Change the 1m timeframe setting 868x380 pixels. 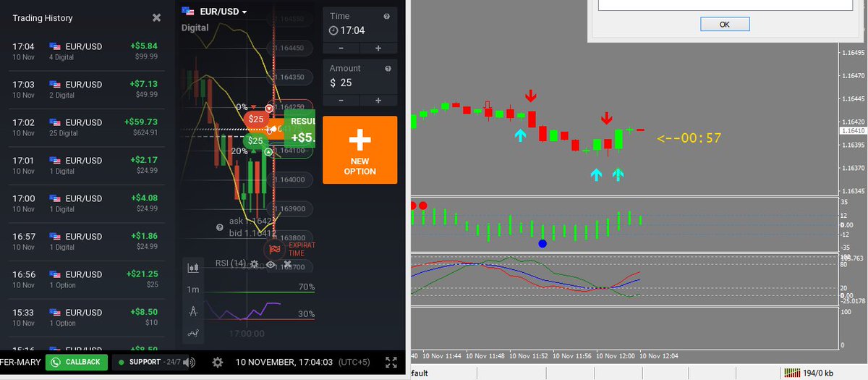pos(193,290)
